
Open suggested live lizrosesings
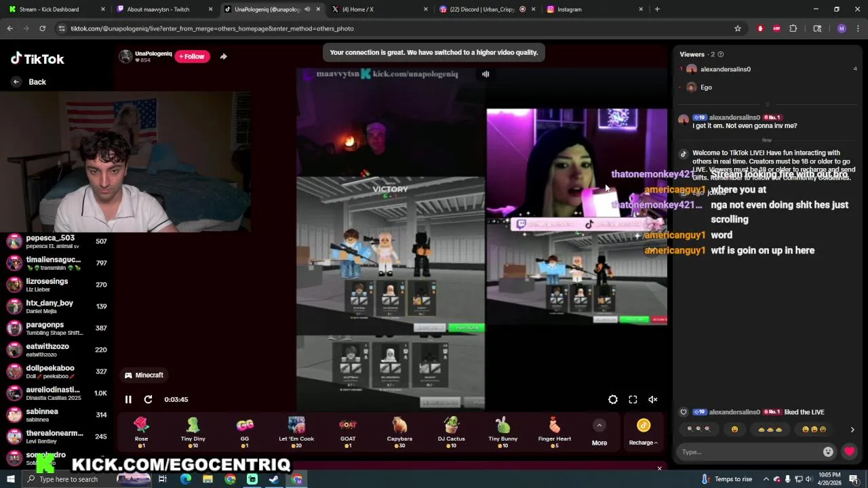point(57,285)
